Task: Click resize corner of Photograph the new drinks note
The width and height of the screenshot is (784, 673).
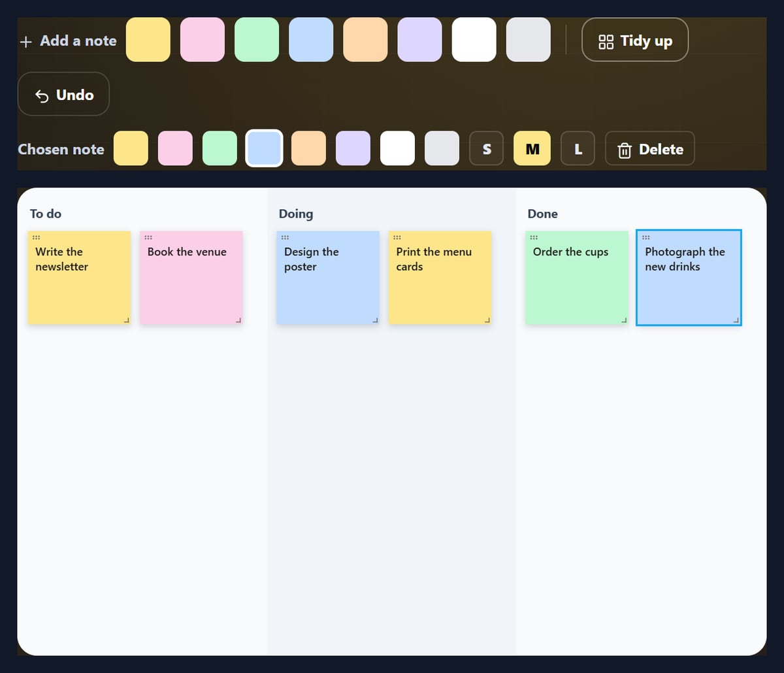Action: (x=736, y=320)
